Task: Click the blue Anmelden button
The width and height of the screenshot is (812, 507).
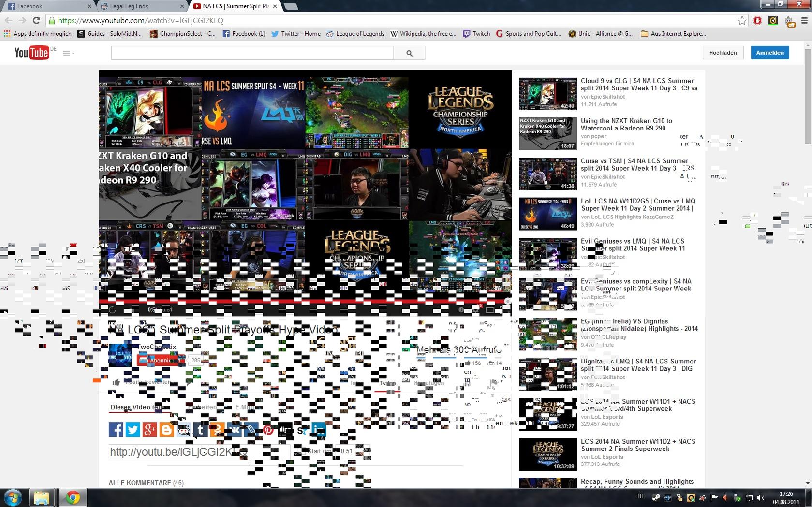Action: [x=770, y=53]
